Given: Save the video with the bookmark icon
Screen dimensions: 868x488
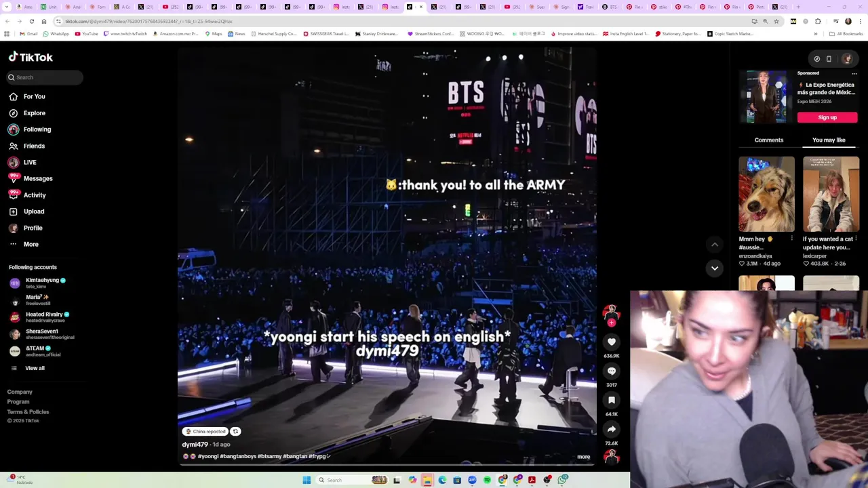Looking at the screenshot, I should tap(612, 401).
